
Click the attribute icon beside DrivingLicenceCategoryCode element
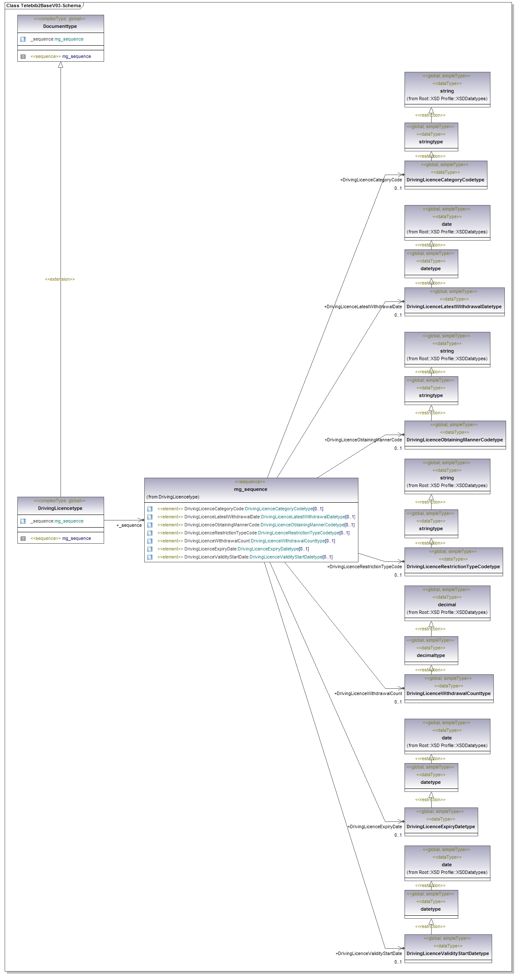click(x=150, y=509)
